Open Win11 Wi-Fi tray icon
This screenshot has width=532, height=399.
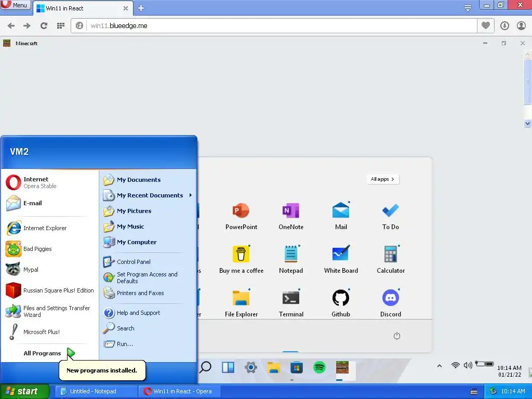click(455, 365)
